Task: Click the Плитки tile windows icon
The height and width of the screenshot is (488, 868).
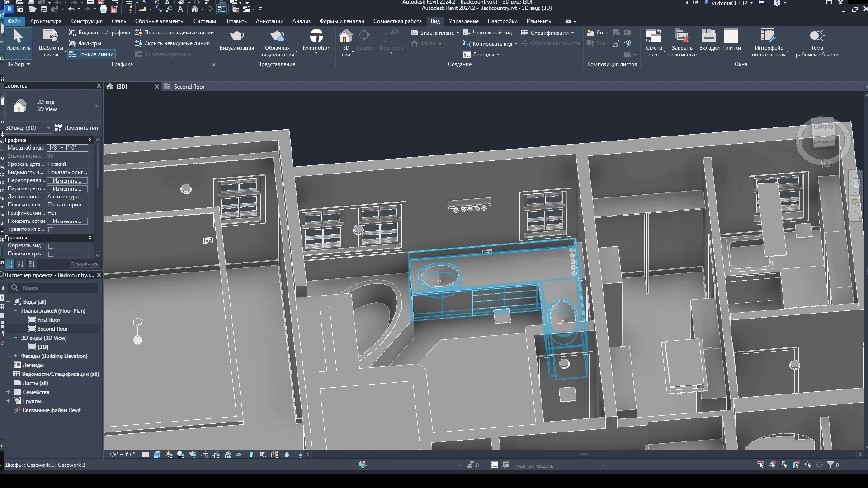Action: 731,36
